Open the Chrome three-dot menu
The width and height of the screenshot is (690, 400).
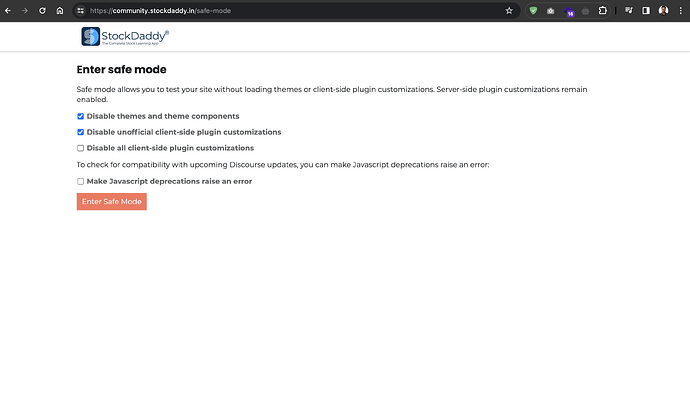[681, 11]
